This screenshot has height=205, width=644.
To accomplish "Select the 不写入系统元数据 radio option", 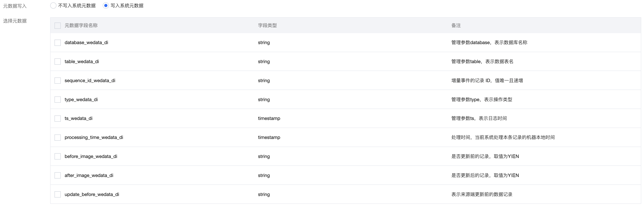I will click(53, 5).
